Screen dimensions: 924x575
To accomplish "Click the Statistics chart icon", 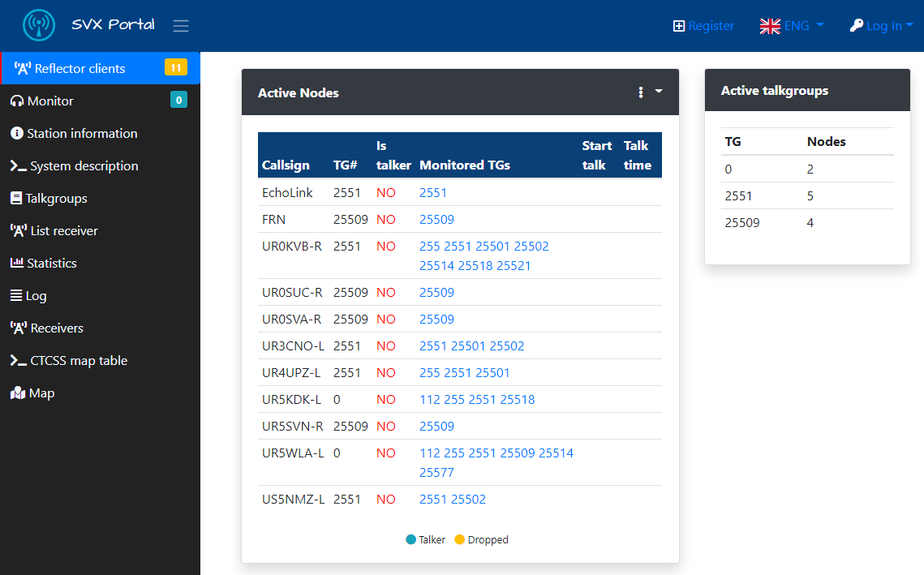I will [x=17, y=264].
